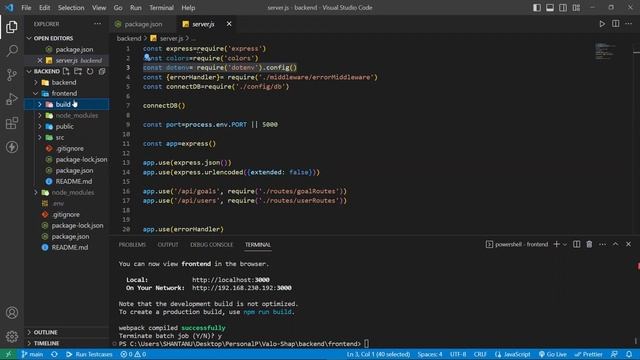Click Go Live in status bar
Viewport: 640px width, 360px height.
point(552,354)
